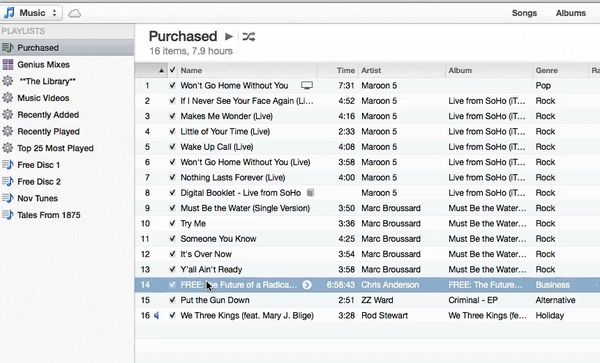Switch to the Songs tab
The image size is (600, 363).
point(524,13)
